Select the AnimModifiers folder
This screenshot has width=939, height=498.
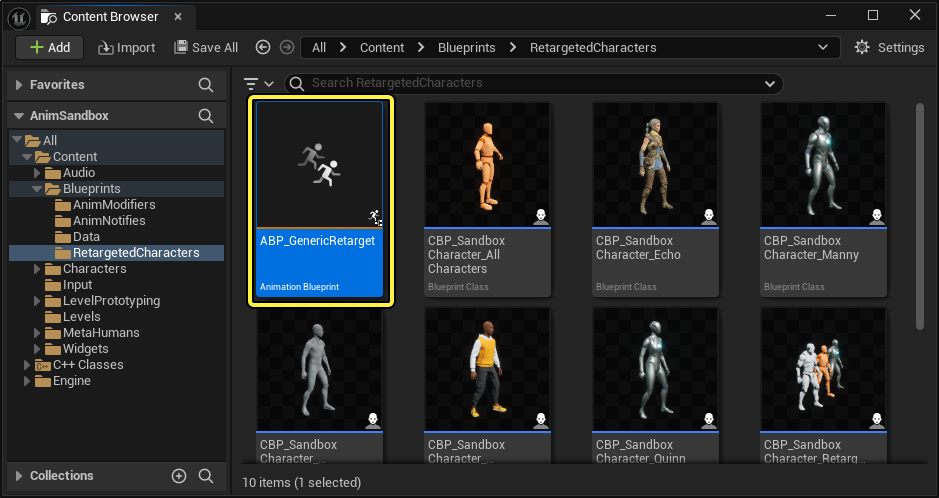click(116, 205)
